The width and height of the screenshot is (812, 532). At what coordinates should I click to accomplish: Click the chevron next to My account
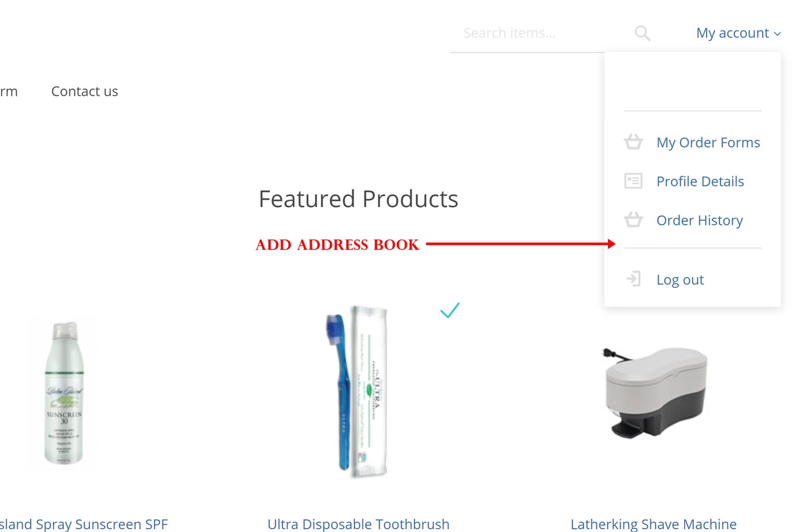pyautogui.click(x=777, y=34)
